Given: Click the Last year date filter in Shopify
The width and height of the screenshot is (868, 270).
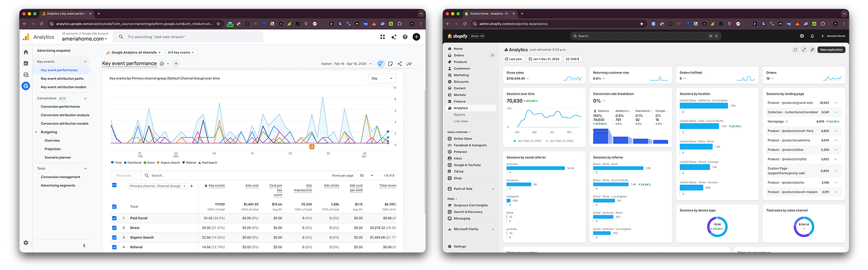Looking at the screenshot, I should tap(513, 59).
